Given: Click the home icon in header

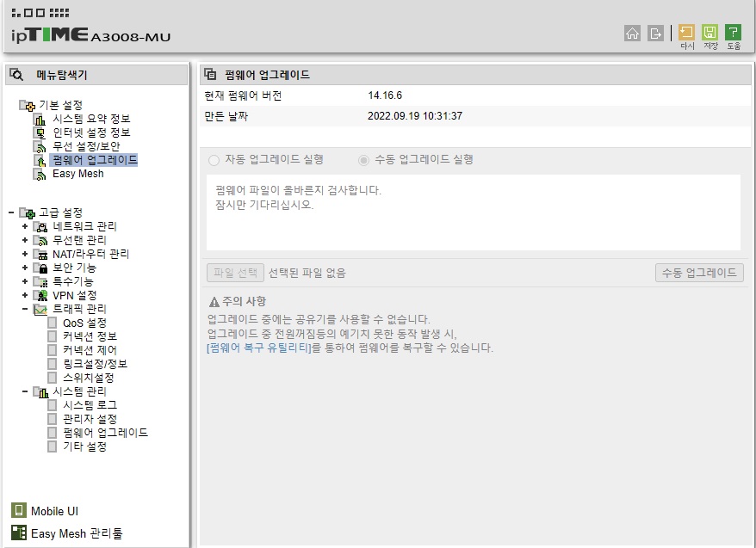Looking at the screenshot, I should 632,34.
